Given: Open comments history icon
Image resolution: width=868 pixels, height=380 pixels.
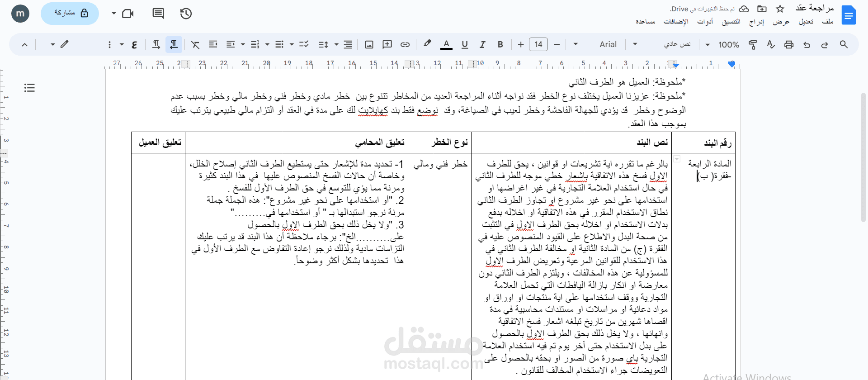Looking at the screenshot, I should pos(158,14).
